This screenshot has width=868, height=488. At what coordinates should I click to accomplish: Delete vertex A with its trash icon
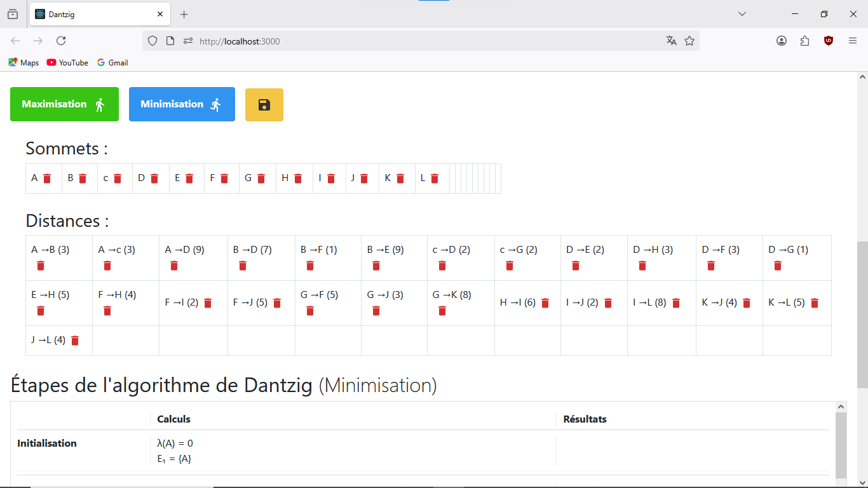tap(47, 179)
